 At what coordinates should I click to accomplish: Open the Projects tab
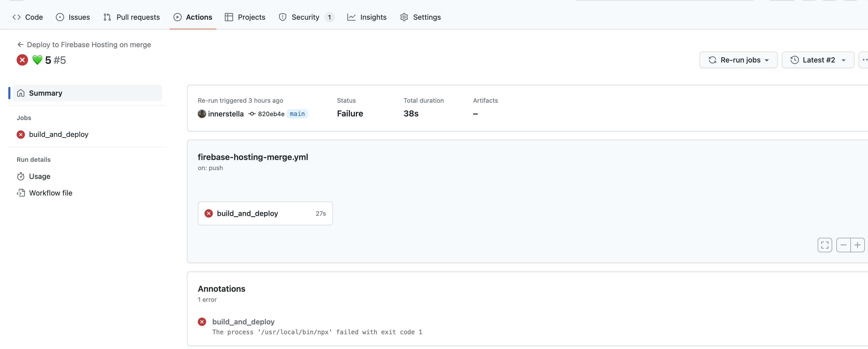pyautogui.click(x=245, y=17)
